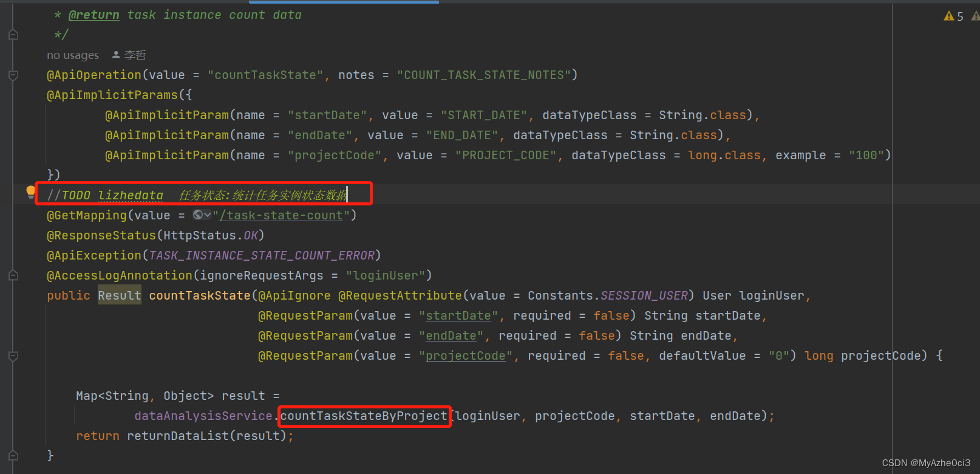Click the public keyword of the method
This screenshot has height=474, width=980.
pyautogui.click(x=69, y=295)
